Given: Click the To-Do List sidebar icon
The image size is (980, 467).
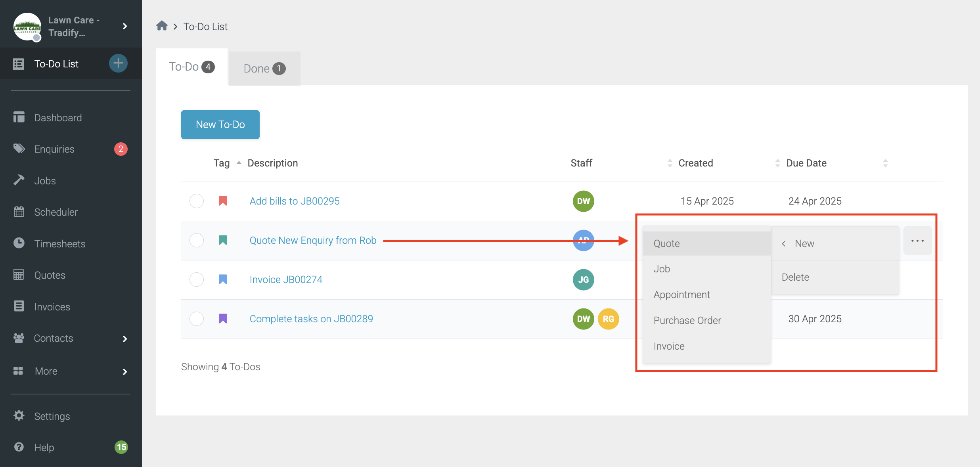Looking at the screenshot, I should point(19,64).
